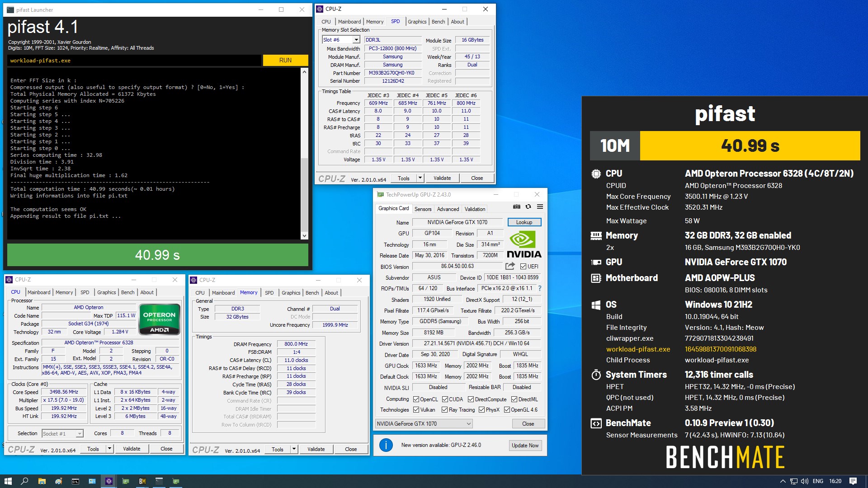Click the BIOS export share icon in GPU-Z
Image resolution: width=868 pixels, height=488 pixels.
pos(510,266)
